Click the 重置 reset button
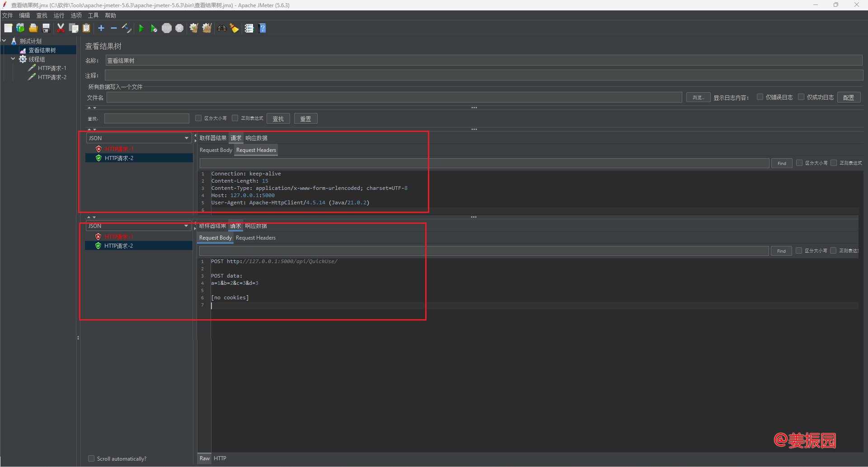The width and height of the screenshot is (868, 467). tap(306, 118)
